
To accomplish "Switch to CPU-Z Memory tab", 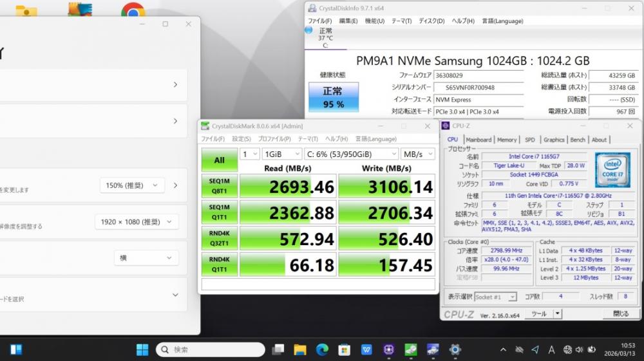I will tap(507, 140).
